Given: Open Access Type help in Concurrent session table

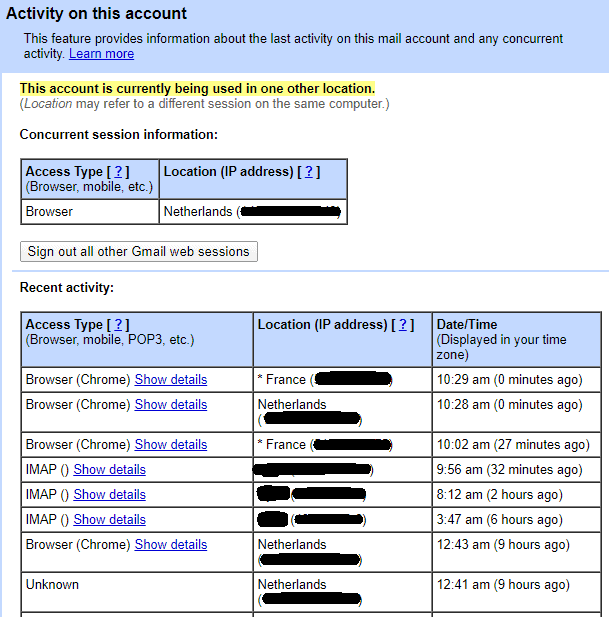Looking at the screenshot, I should click(x=118, y=172).
